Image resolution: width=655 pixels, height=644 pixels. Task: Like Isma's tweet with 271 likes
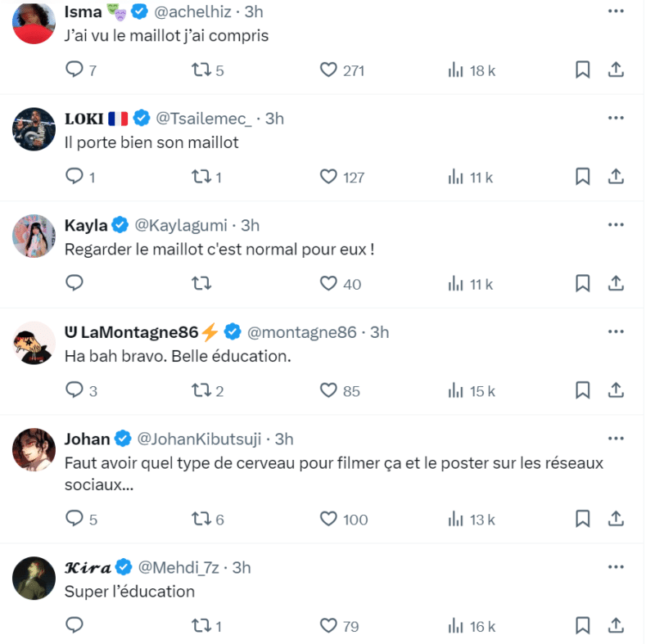coord(328,70)
